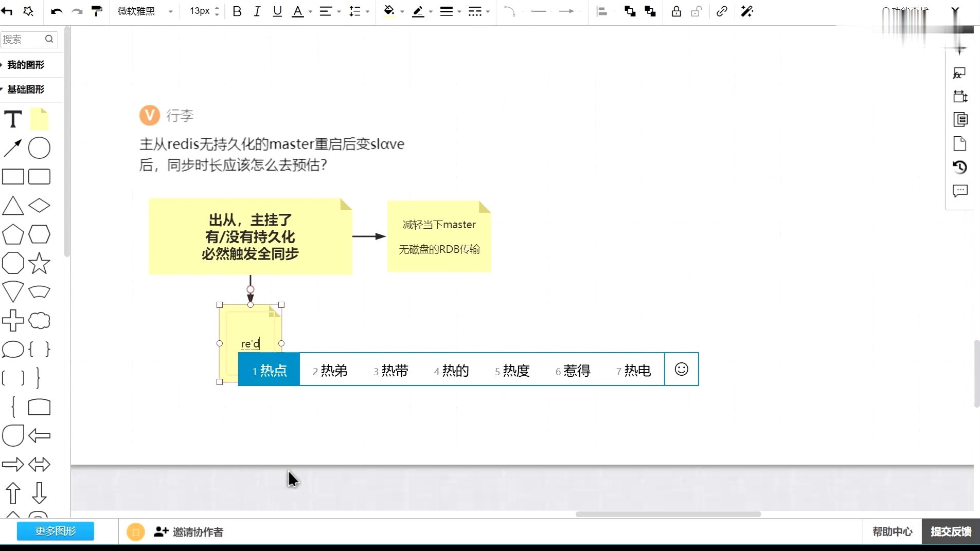The image size is (980, 551).
Task: Open the 帮助中心 help center
Action: point(892,531)
